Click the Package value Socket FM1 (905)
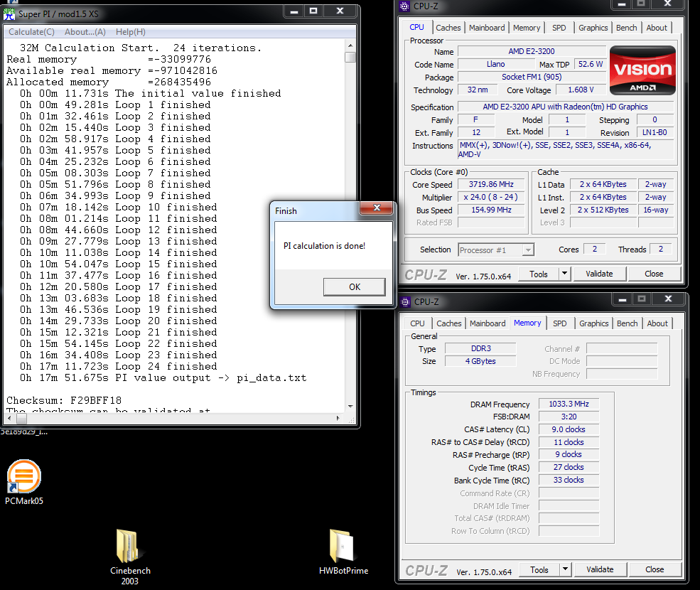 [x=532, y=77]
